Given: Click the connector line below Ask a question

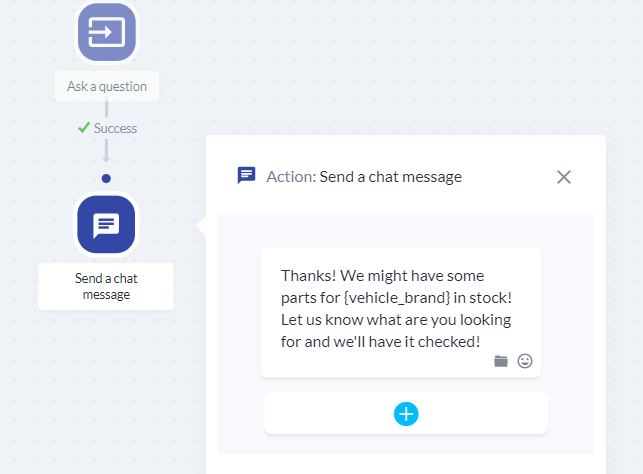Looking at the screenshot, I should coord(107,109).
